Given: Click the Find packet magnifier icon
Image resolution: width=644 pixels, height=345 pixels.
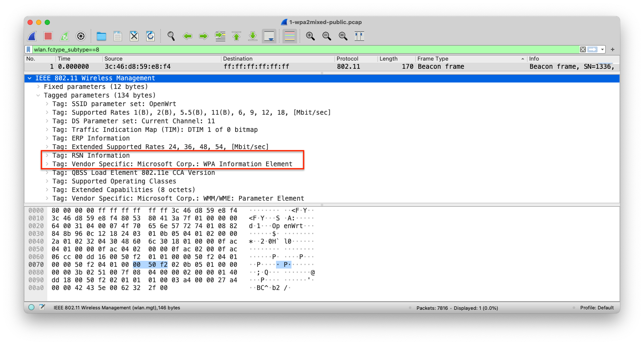Looking at the screenshot, I should tap(171, 36).
